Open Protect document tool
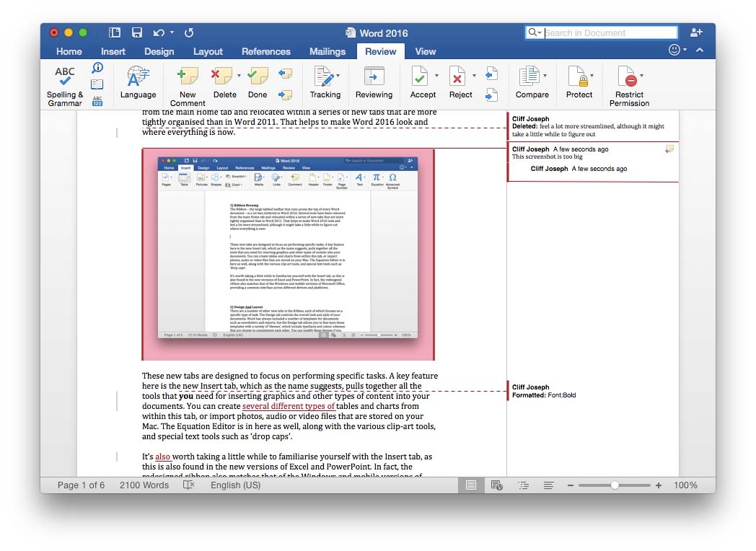Image resolution: width=756 pixels, height=551 pixels. (579, 82)
